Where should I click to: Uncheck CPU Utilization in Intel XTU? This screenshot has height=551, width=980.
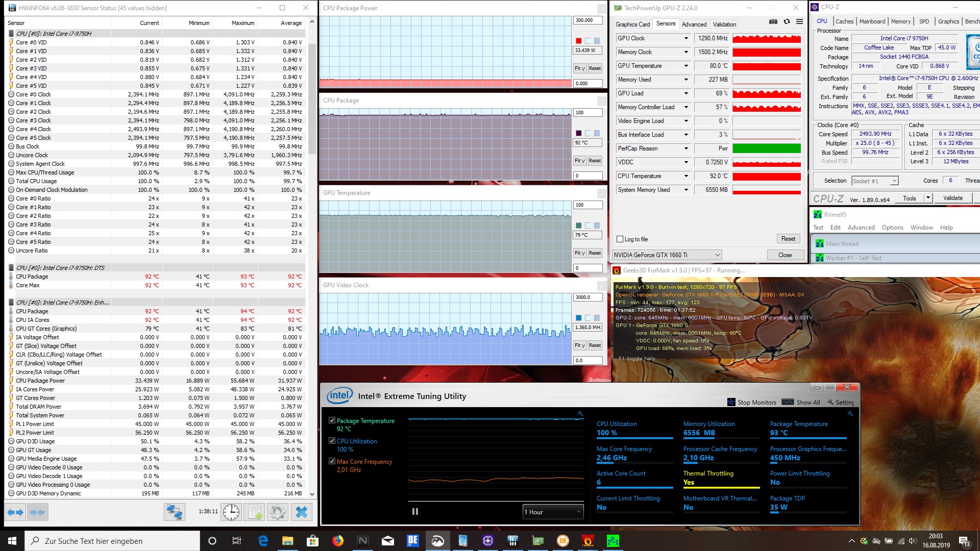point(332,441)
